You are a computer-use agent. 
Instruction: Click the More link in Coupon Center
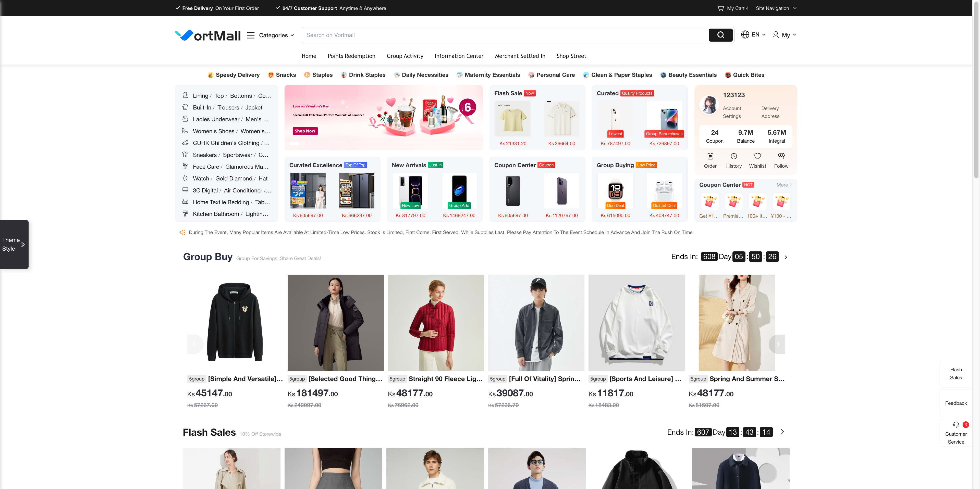(x=784, y=185)
